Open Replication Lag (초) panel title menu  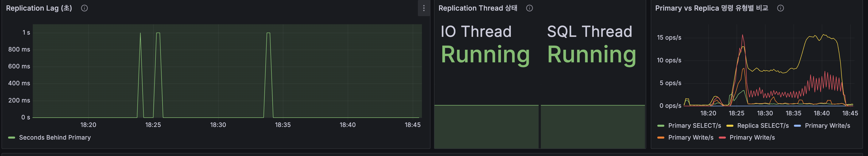39,8
